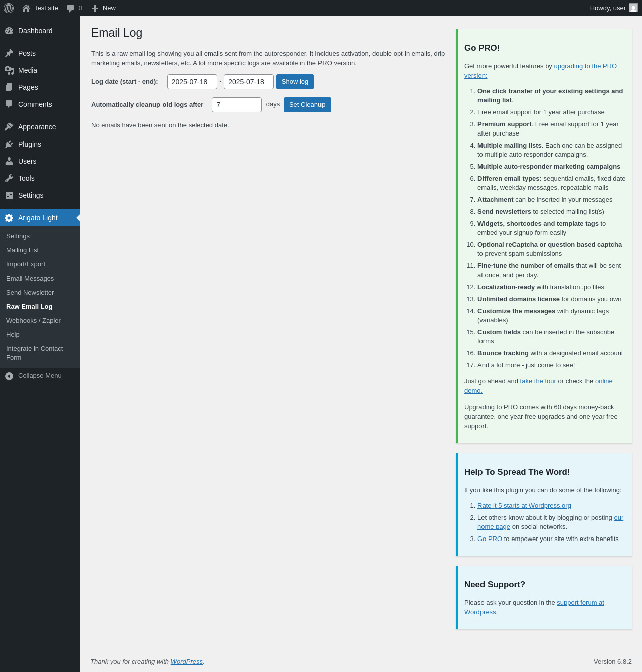Open the Tools menu label

click(x=26, y=178)
